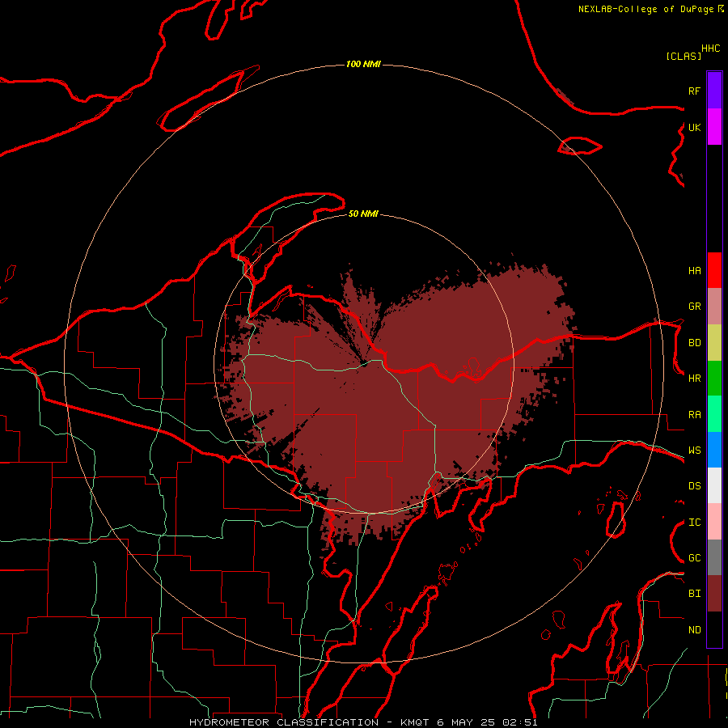Click the 'HA' legend label
Viewport: 728px width, 728px height.
(x=694, y=270)
